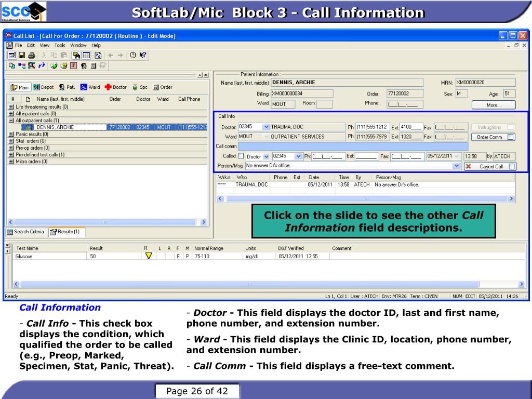This screenshot has height=399, width=532.
Task: Click the forward arrow toolbar icon
Action: 120,55
